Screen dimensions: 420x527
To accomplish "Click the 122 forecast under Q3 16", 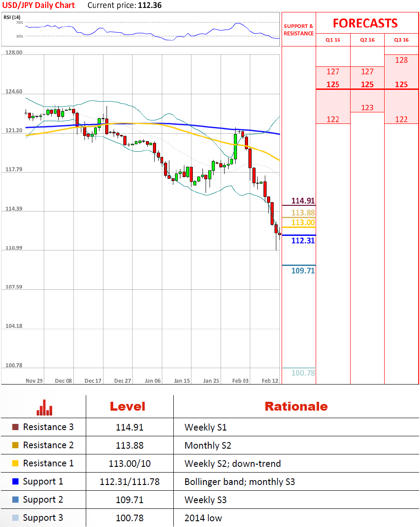I will pos(401,119).
